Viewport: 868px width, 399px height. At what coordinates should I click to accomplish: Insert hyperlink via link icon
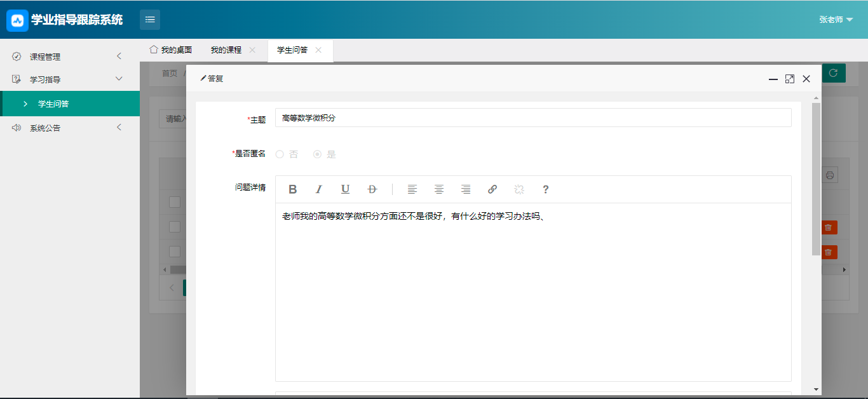click(492, 189)
